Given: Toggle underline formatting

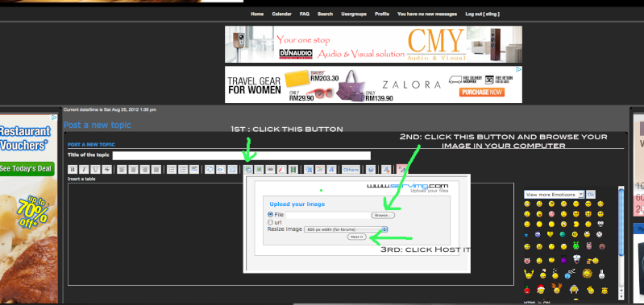Looking at the screenshot, I should (95, 169).
